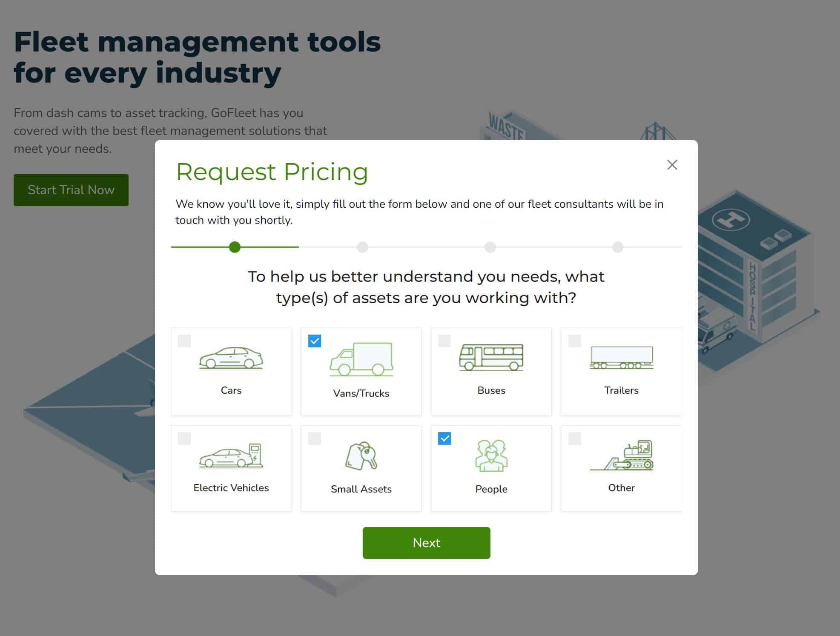Click the second progress step dot
This screenshot has height=636, width=840.
[x=362, y=247]
